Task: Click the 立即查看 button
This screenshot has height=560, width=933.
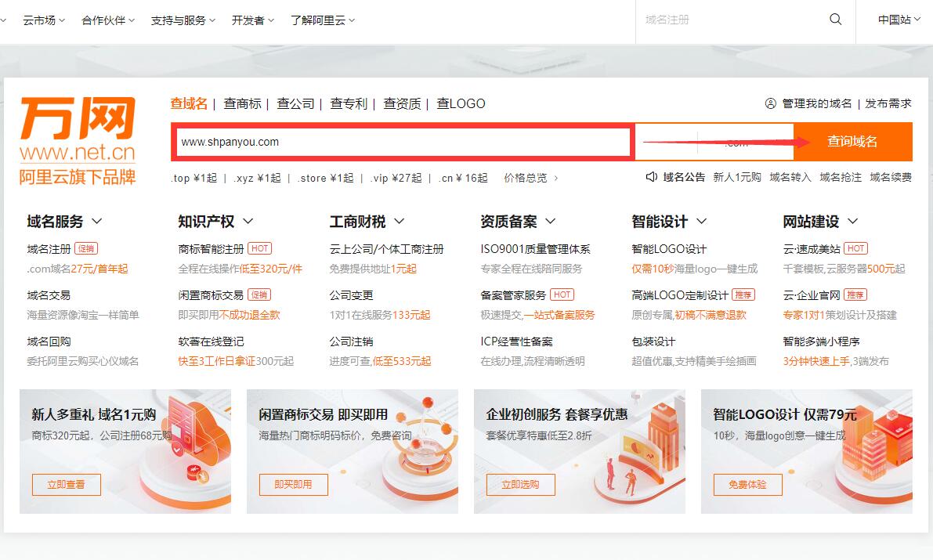Action: coord(66,485)
